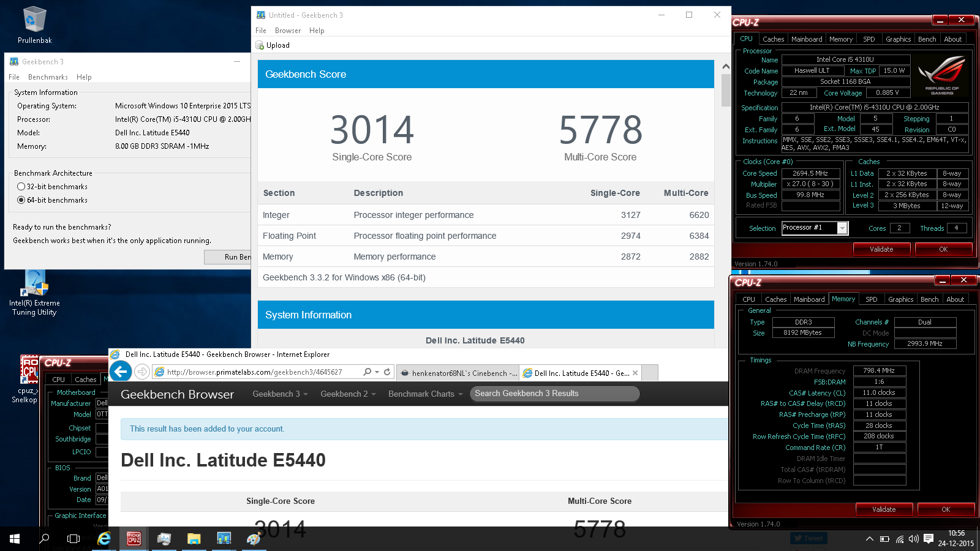Switch to Graphics tab in bottom CPU-Z
The height and width of the screenshot is (551, 980).
pyautogui.click(x=900, y=299)
